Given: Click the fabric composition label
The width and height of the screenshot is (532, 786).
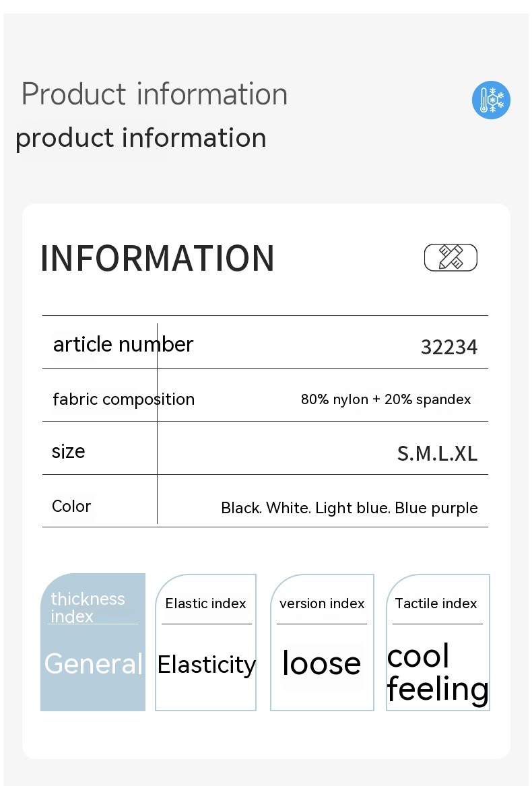Looking at the screenshot, I should (124, 399).
